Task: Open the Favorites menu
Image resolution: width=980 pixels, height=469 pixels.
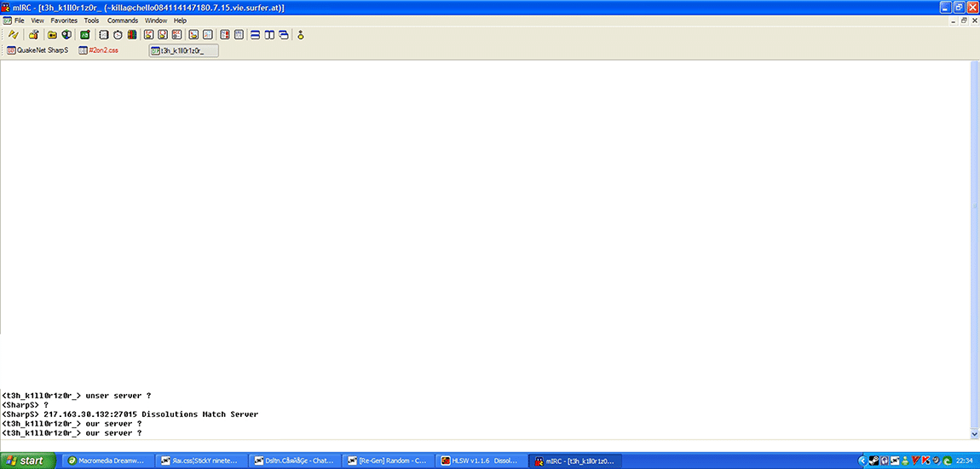Action: pos(63,20)
